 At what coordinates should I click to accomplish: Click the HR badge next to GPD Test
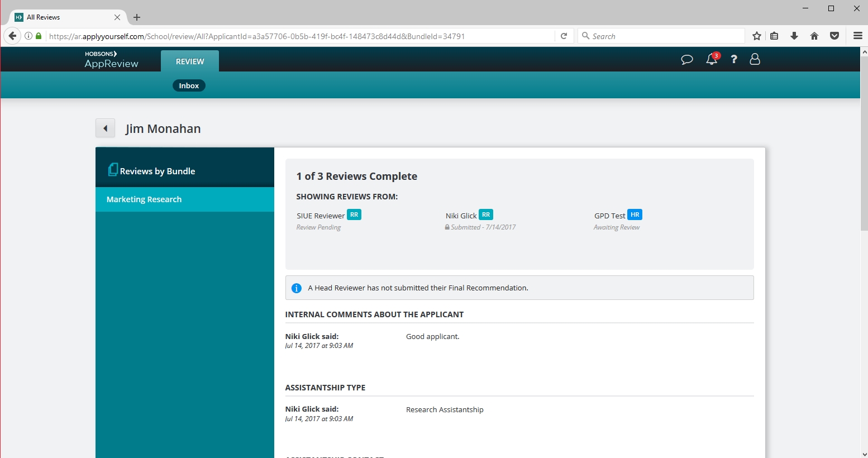[x=635, y=215]
